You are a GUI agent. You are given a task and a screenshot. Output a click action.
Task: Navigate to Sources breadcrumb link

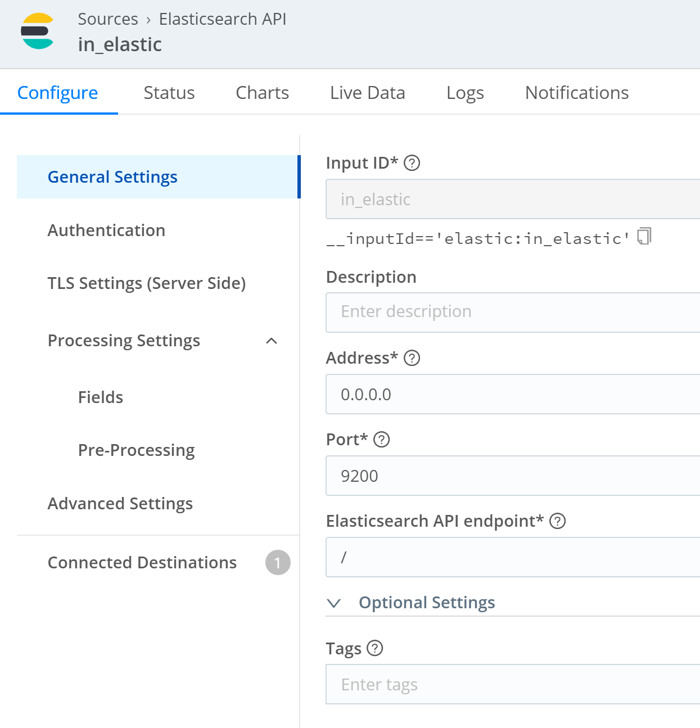pyautogui.click(x=108, y=19)
